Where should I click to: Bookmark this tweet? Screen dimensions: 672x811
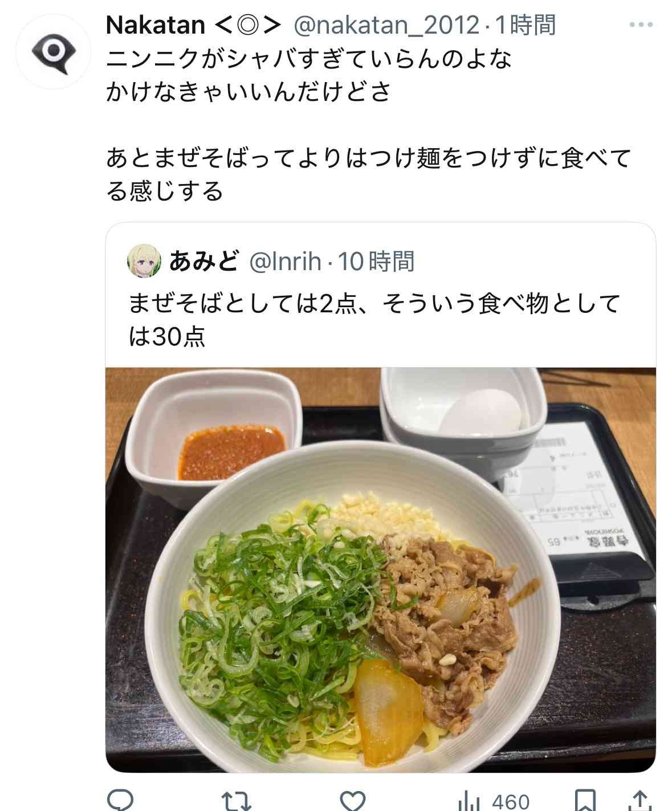pos(588,800)
